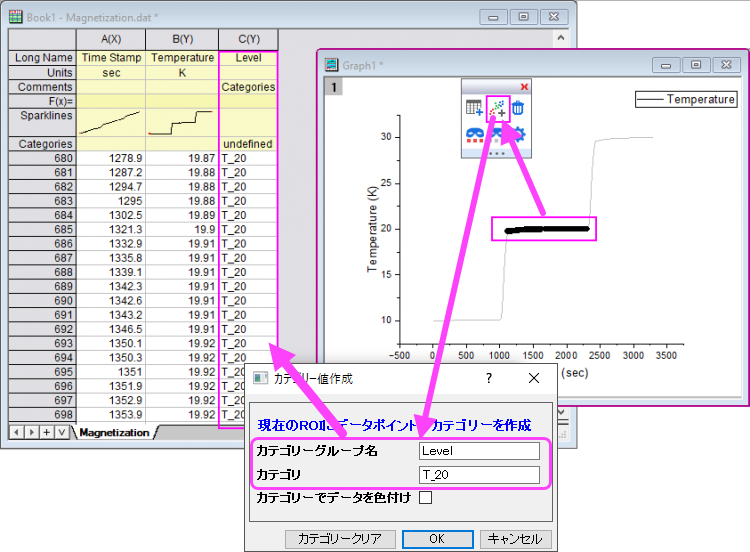Minimize the Book1 window
The image size is (750, 552).
pos(493,17)
